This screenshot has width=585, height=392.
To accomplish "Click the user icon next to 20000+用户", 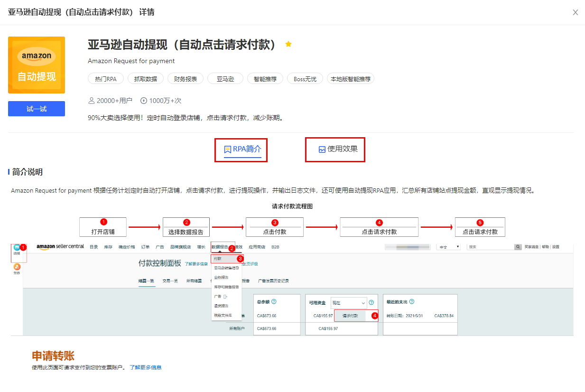I will tap(92, 101).
